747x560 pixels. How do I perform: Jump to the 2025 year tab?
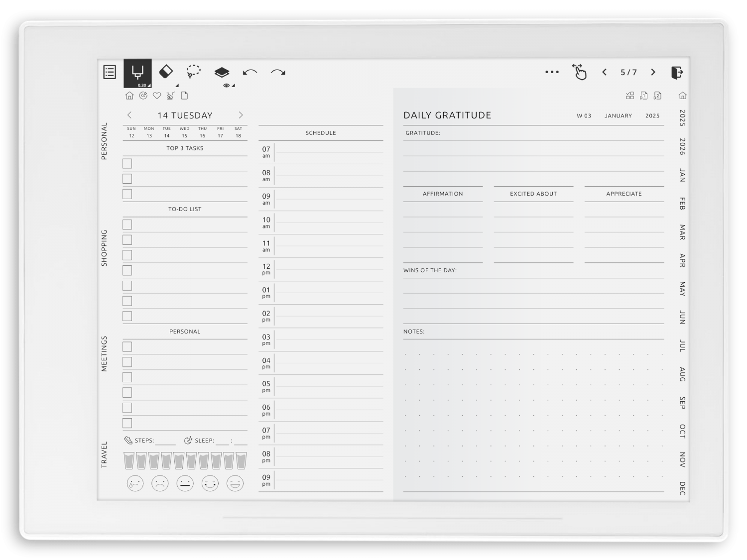click(x=682, y=118)
